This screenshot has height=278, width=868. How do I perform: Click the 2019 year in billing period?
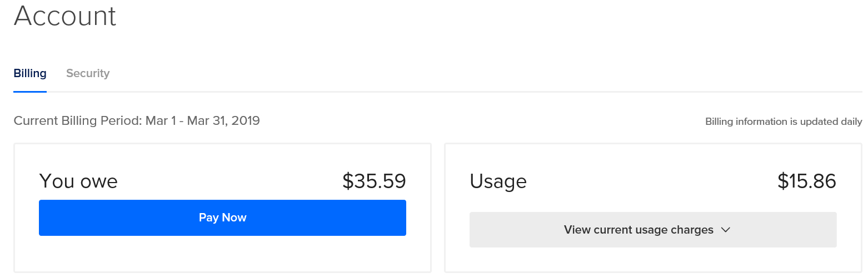pyautogui.click(x=247, y=120)
